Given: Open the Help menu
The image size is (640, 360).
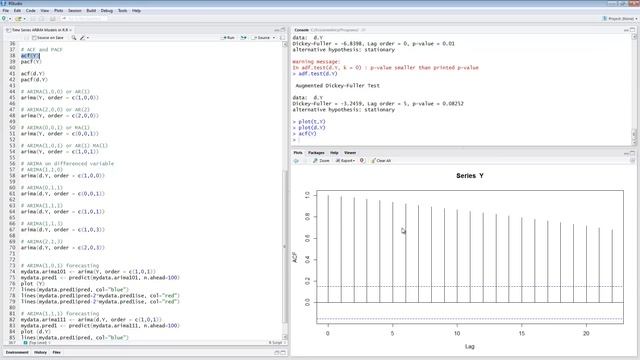Looking at the screenshot, I should (x=136, y=11).
